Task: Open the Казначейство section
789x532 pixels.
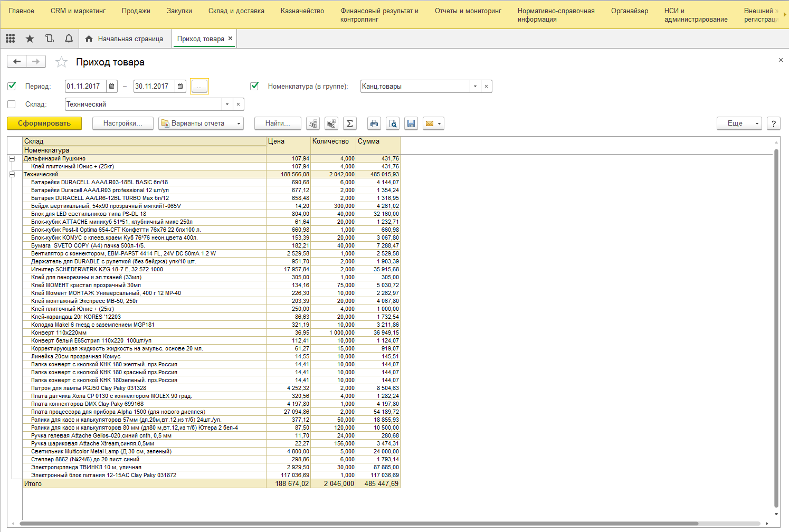Action: (302, 11)
